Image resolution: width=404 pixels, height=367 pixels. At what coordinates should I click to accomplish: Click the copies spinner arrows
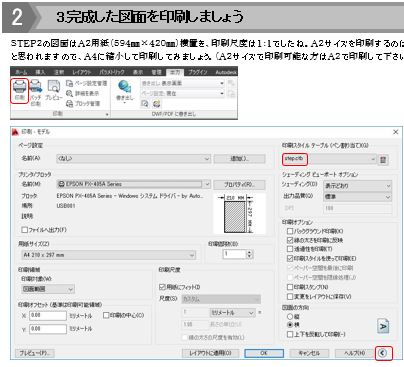pos(250,254)
